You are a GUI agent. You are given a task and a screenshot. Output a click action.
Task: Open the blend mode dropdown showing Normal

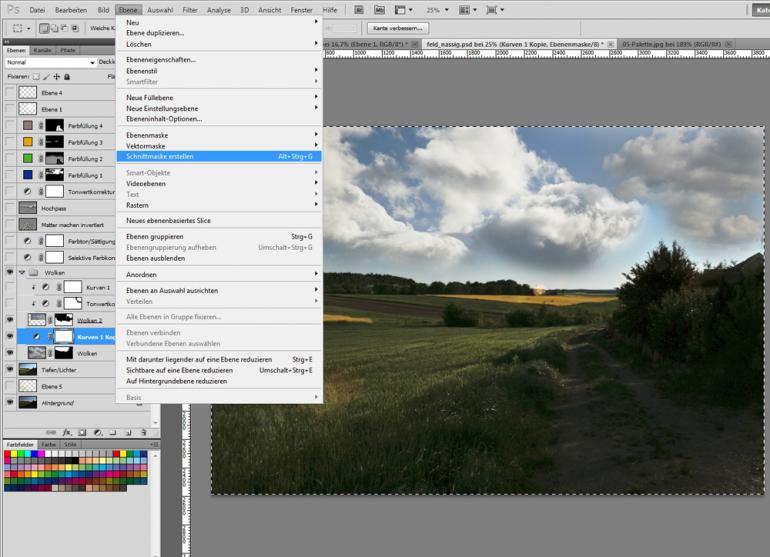(50, 62)
